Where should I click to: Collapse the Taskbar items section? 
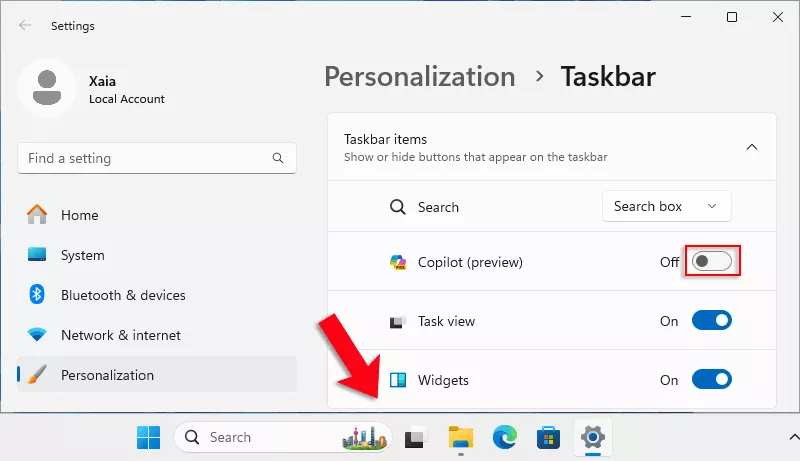coord(752,147)
